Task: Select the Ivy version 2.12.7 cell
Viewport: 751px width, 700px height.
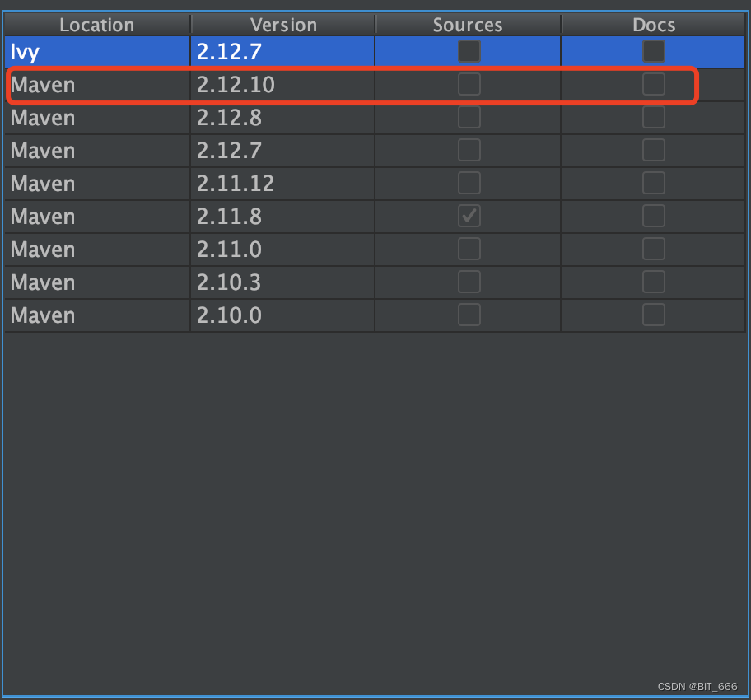Action: click(x=282, y=51)
